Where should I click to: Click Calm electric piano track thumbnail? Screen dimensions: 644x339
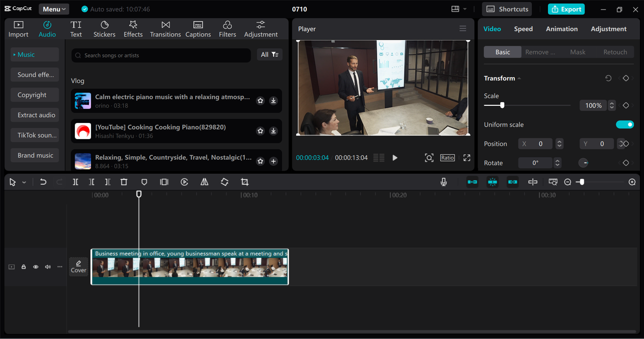pos(83,101)
